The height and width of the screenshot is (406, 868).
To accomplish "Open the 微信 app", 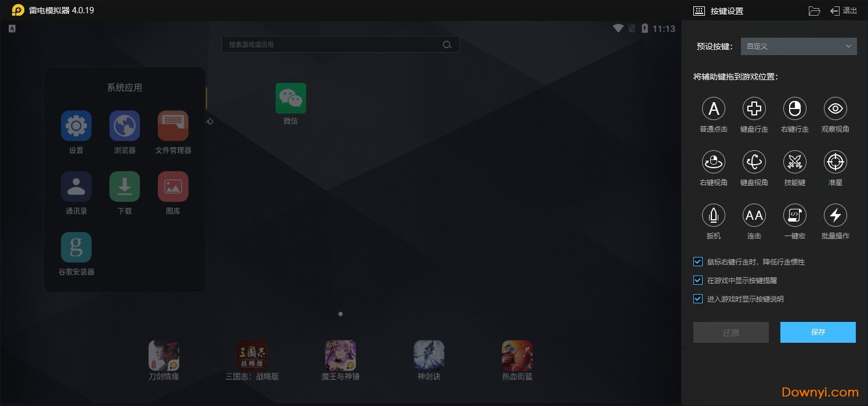I will pos(291,99).
